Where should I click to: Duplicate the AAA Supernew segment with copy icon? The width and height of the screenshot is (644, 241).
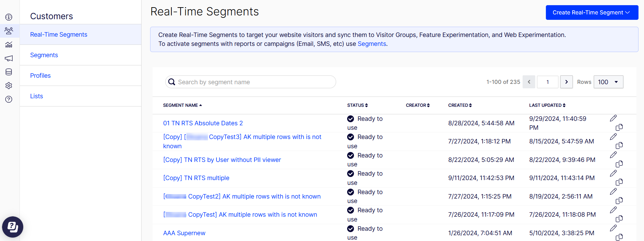tap(619, 237)
